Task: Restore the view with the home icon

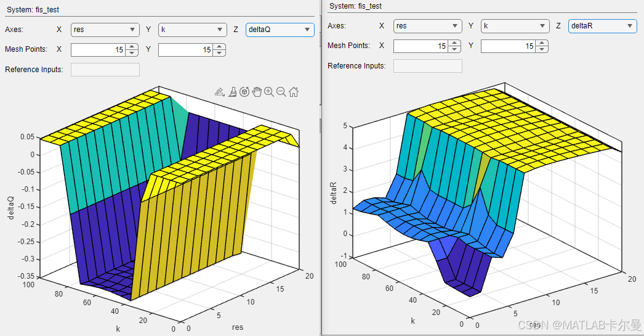Action: [294, 92]
